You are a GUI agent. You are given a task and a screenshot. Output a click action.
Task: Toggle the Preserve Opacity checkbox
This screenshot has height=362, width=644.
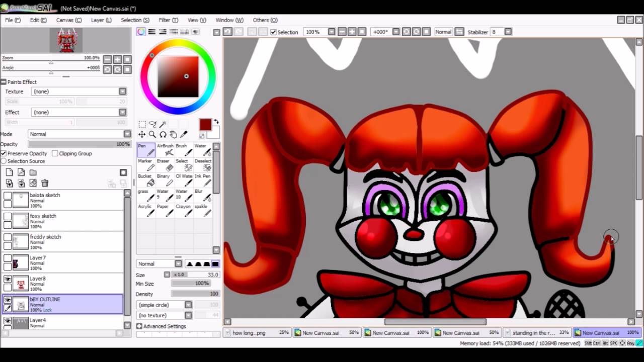pyautogui.click(x=4, y=153)
